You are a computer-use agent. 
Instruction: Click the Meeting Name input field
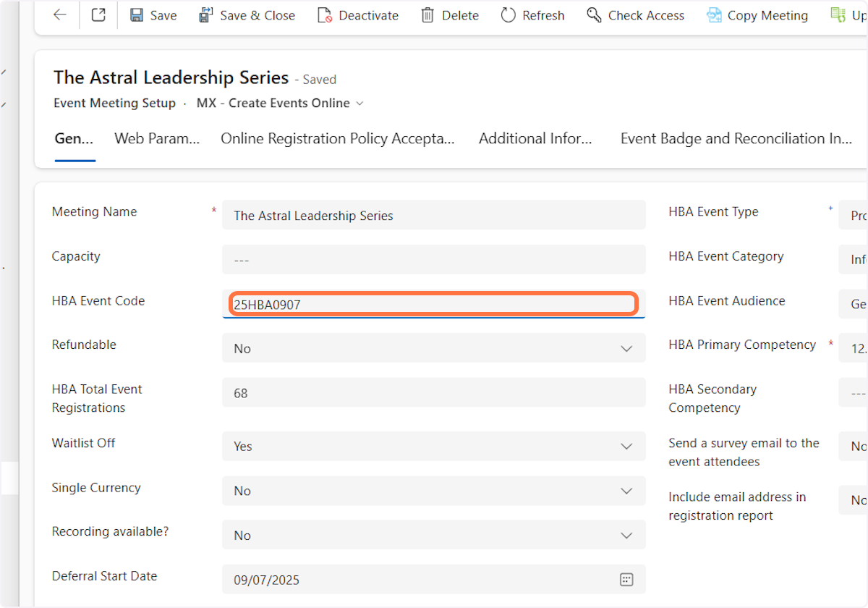click(433, 216)
